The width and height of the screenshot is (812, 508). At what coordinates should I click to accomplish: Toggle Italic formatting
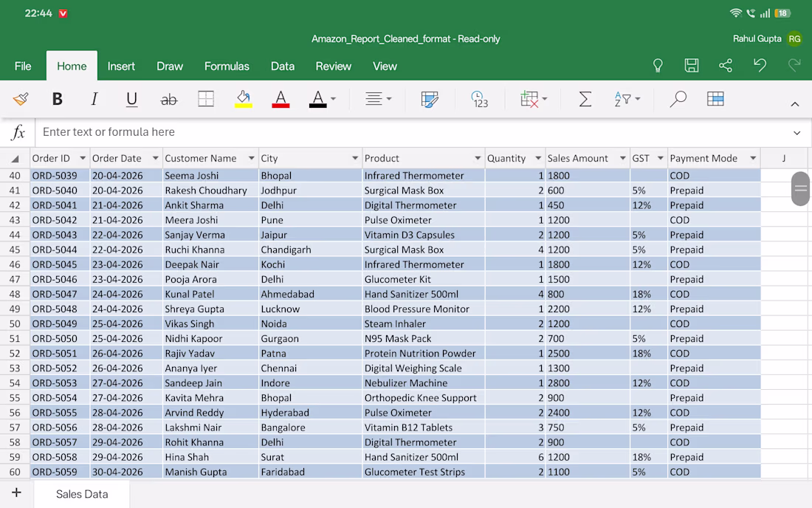(x=94, y=99)
